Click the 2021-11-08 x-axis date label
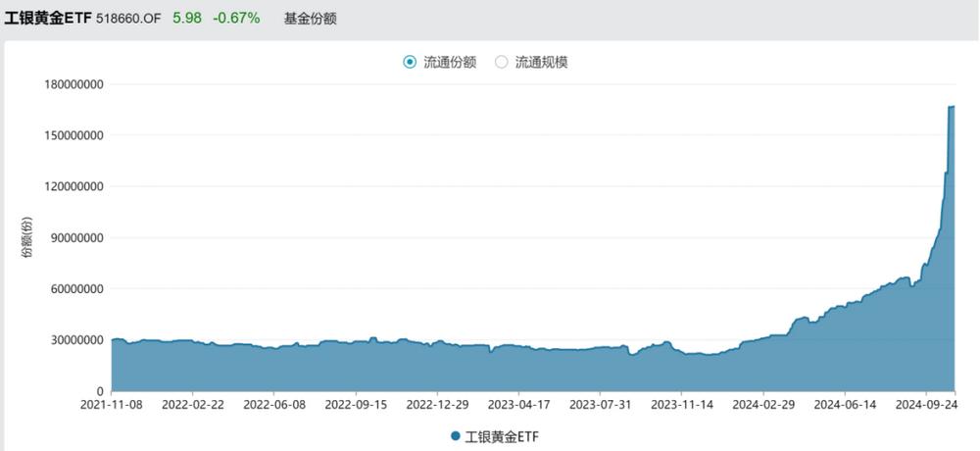The width and height of the screenshot is (980, 451). coord(112,404)
